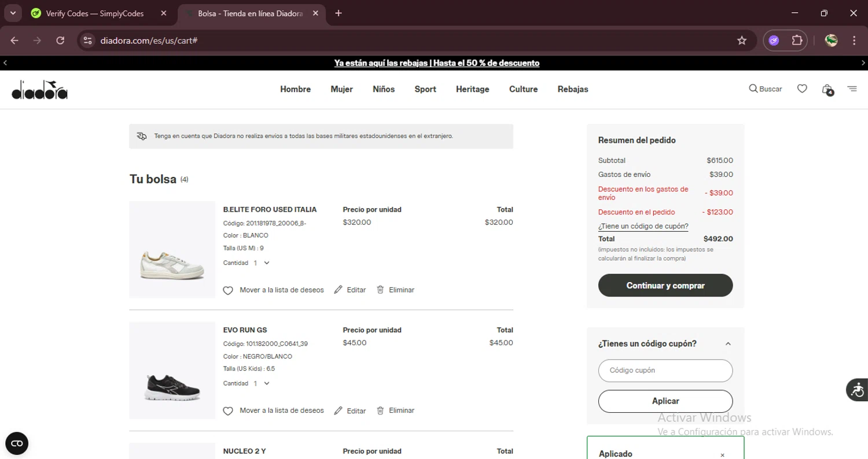This screenshot has width=868, height=459.
Task: Open the round chat widget button
Action: 17,443
